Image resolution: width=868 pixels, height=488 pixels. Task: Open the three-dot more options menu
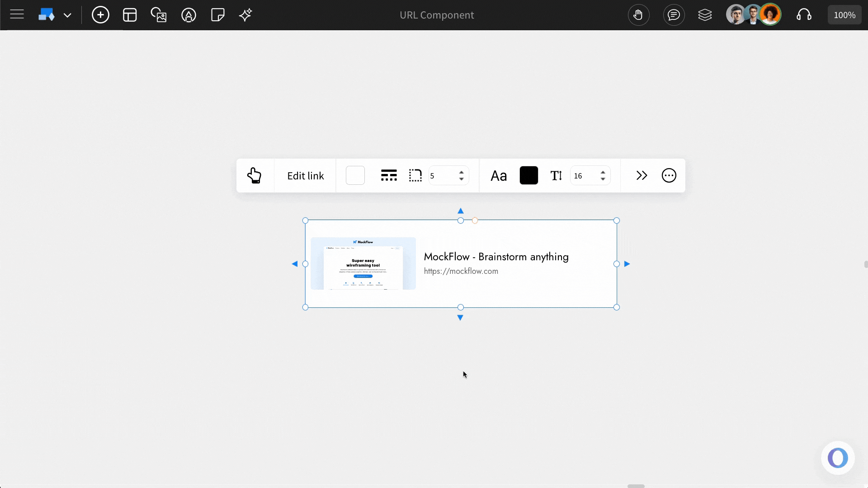[669, 176]
